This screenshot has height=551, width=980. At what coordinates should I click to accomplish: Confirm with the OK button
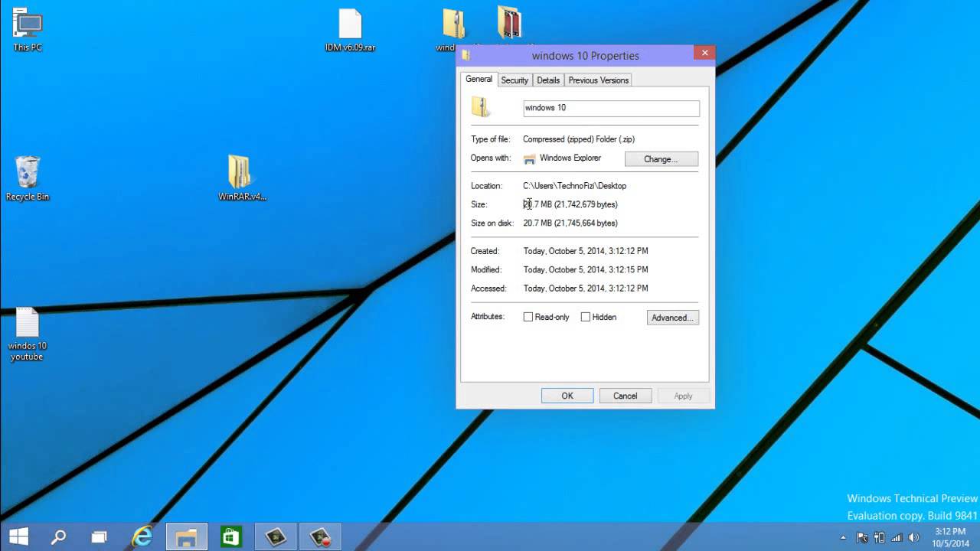[567, 396]
